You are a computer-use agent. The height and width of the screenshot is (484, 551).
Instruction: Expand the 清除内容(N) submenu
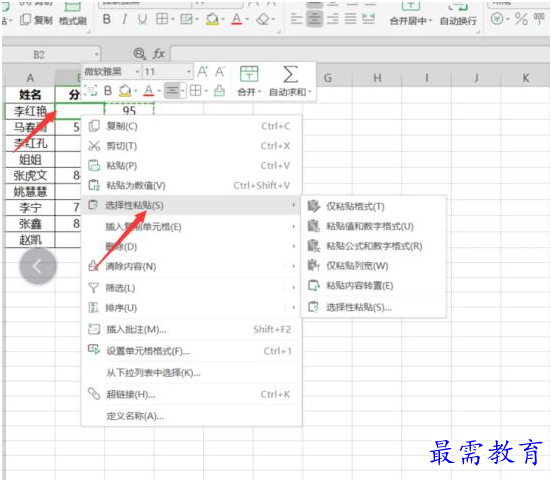tap(192, 266)
